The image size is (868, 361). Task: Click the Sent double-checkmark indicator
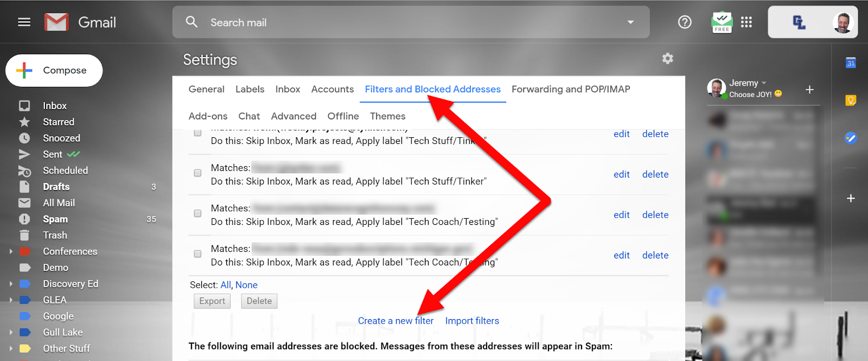point(74,154)
